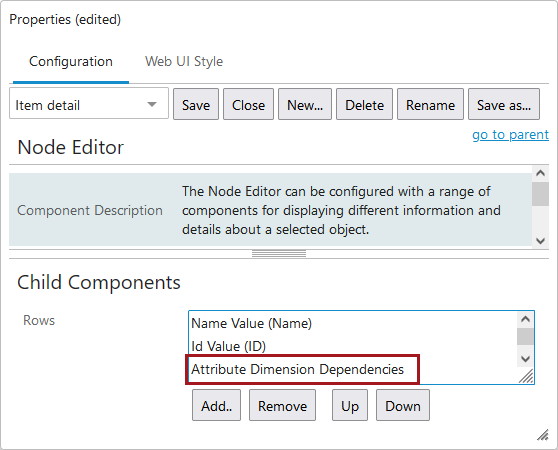Viewport: 558px width, 450px height.
Task: Follow the go to parent link
Action: 510,134
